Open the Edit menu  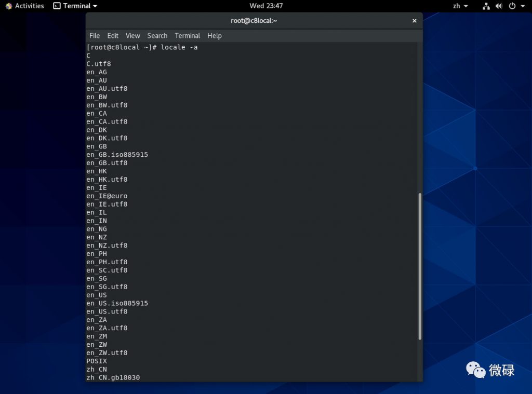click(x=113, y=36)
